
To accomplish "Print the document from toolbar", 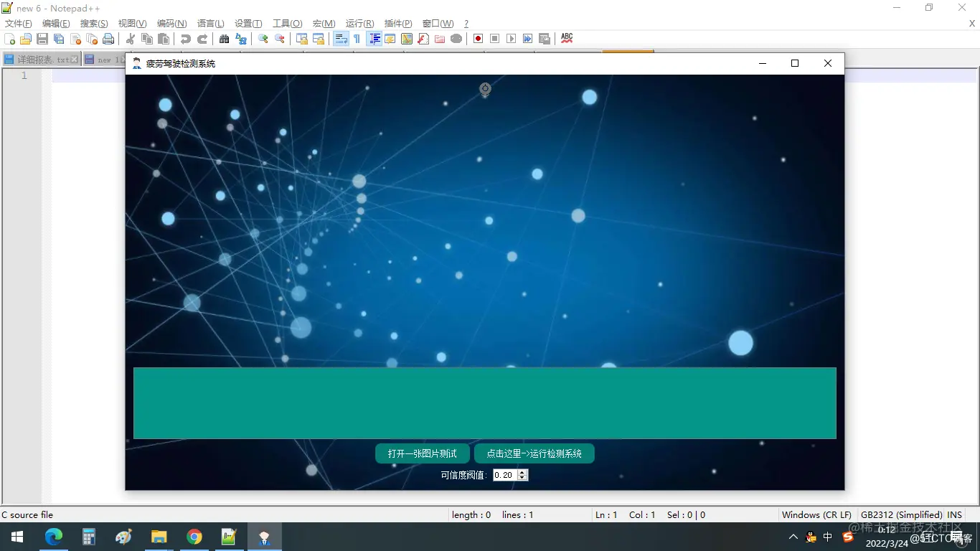I will click(108, 39).
